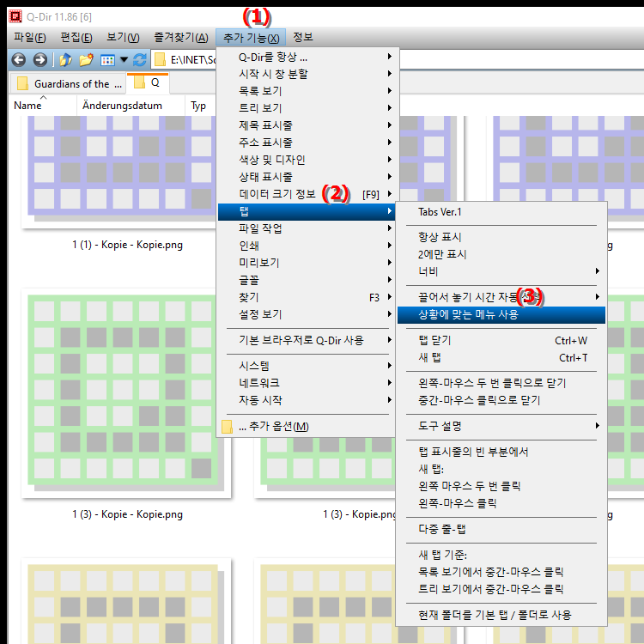Choose 현재 폴더를 기본 탭 / 폴더로 사용
This screenshot has height=644, width=644.
pyautogui.click(x=501, y=616)
